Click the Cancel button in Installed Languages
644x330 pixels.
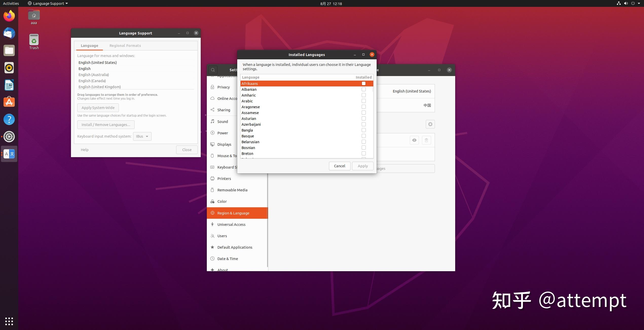339,166
